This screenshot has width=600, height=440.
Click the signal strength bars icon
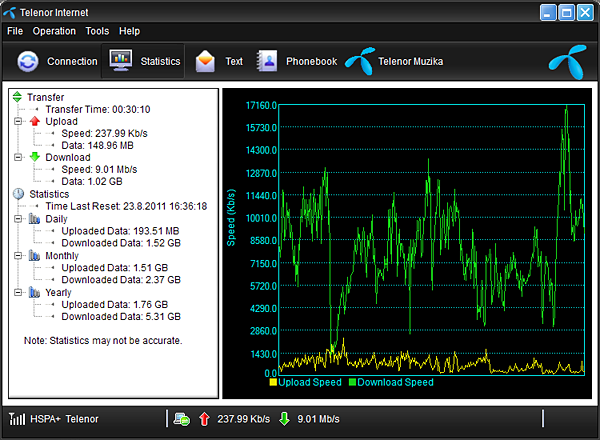tap(17, 419)
